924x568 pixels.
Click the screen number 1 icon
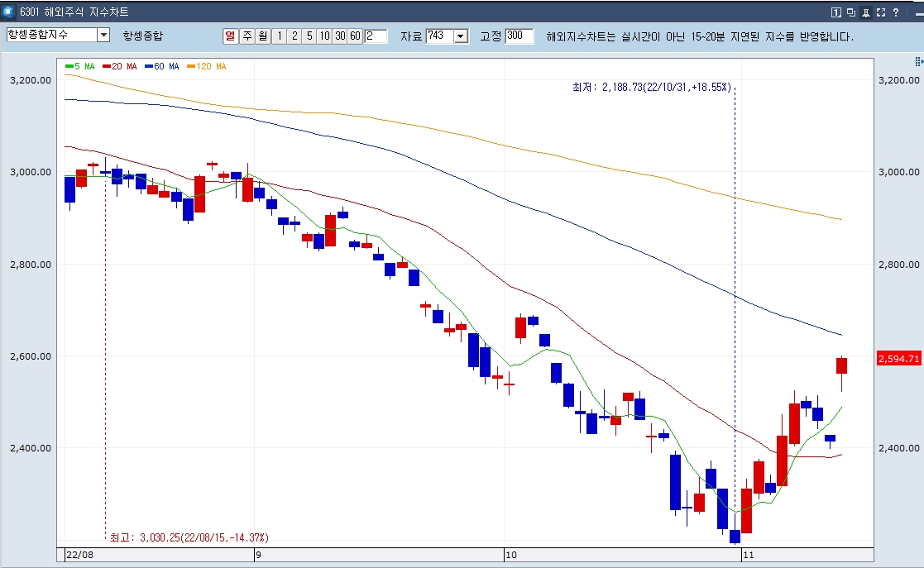(x=835, y=12)
